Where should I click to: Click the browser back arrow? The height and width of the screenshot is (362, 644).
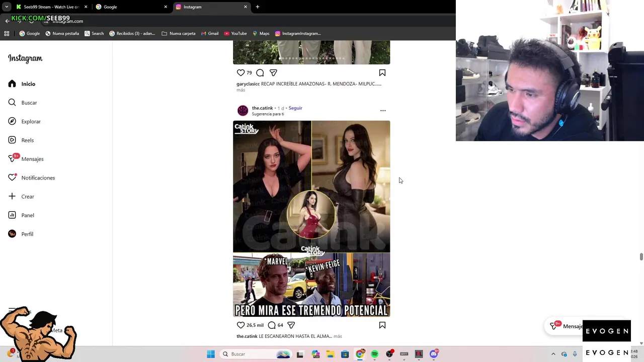point(7,21)
